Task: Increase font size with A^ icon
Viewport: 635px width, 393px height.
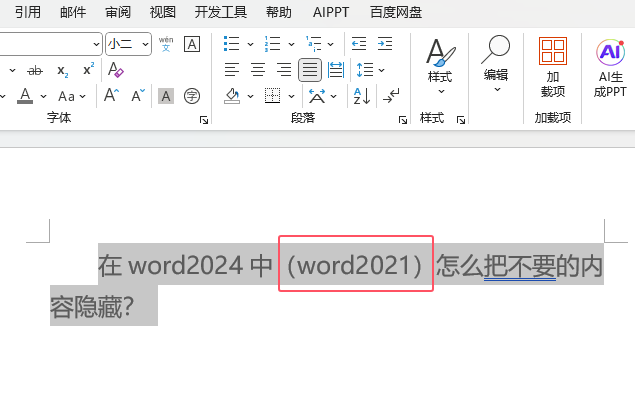Action: tap(111, 96)
